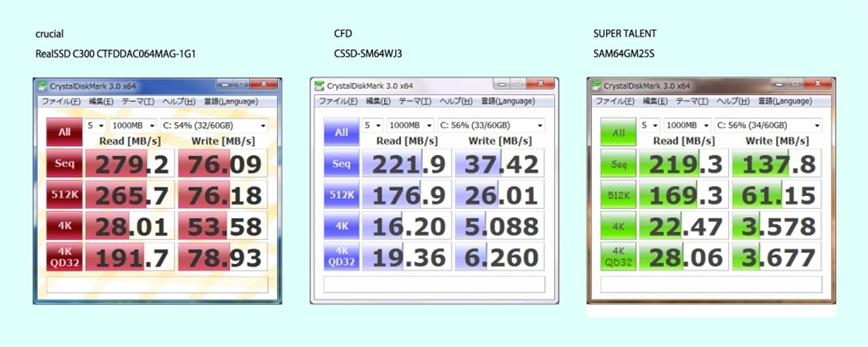Open the ヘルプ(H) menu in the crucial window
The width and height of the screenshot is (868, 347).
click(178, 102)
